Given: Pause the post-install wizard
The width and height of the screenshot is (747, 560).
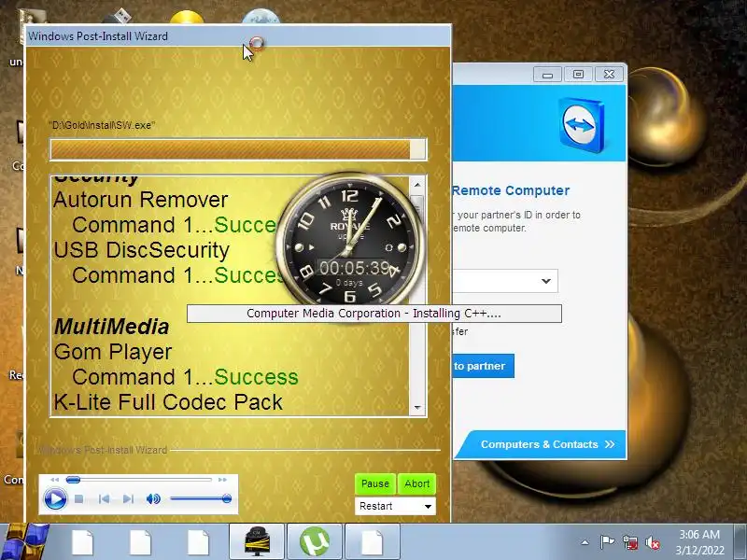Looking at the screenshot, I should click(375, 483).
